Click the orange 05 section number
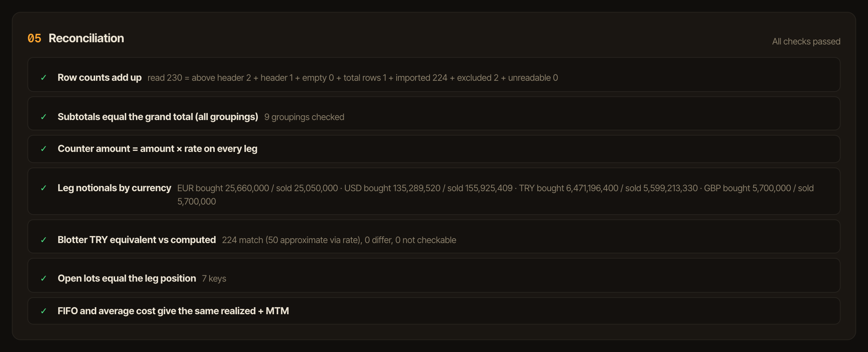 (x=34, y=38)
